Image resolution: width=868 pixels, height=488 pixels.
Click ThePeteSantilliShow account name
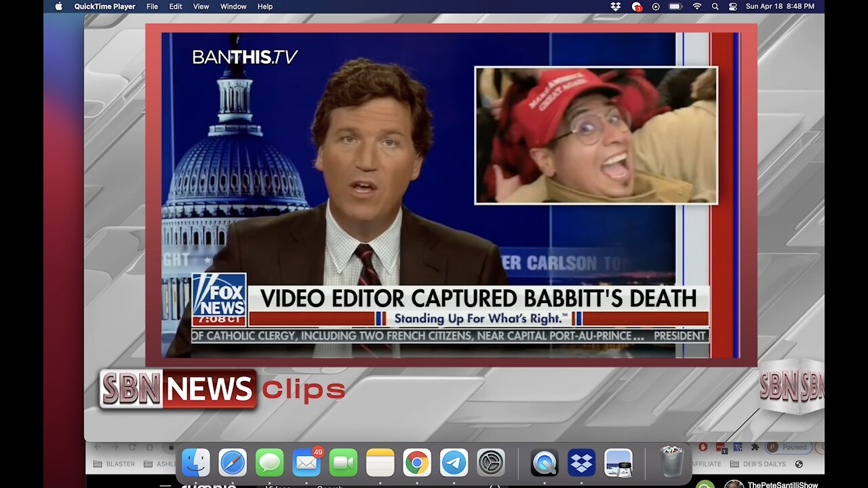coord(783,485)
